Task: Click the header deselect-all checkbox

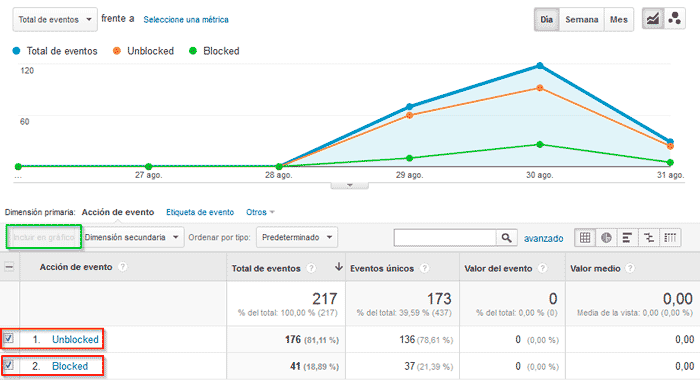Action: point(9,267)
